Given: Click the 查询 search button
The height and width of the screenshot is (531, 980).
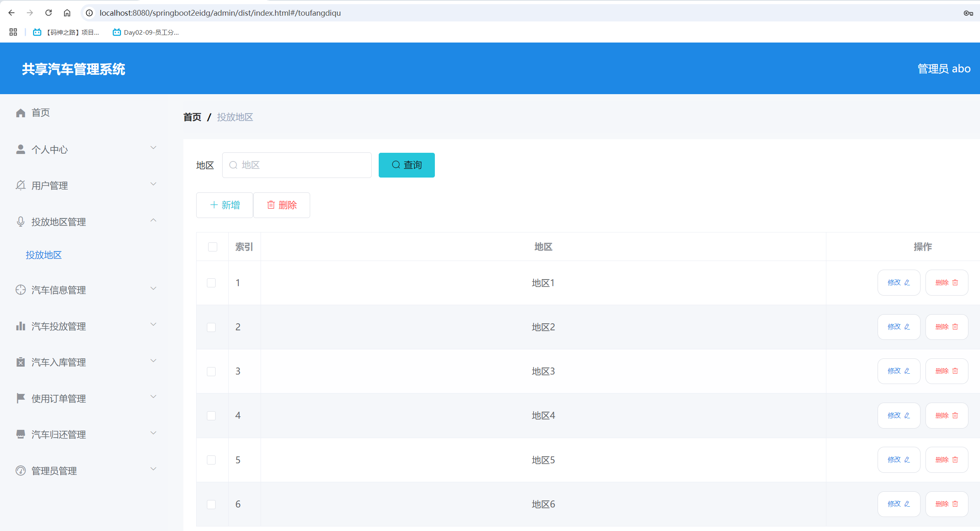Looking at the screenshot, I should click(x=406, y=165).
